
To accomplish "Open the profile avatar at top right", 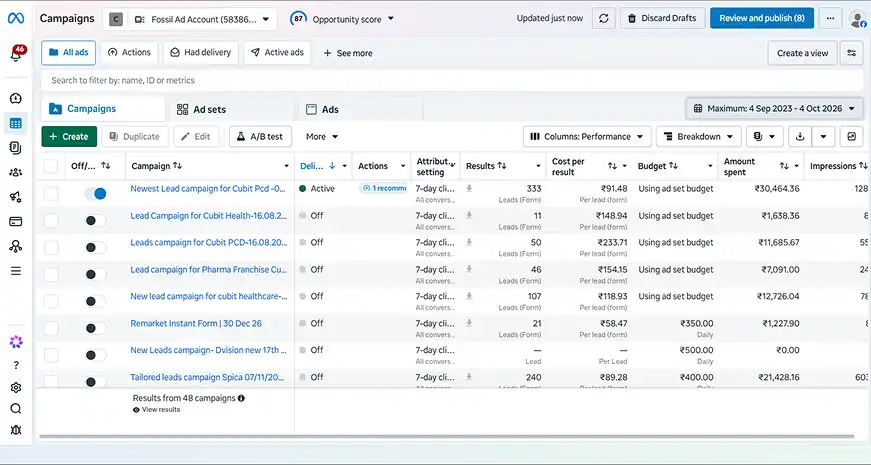I will 858,19.
